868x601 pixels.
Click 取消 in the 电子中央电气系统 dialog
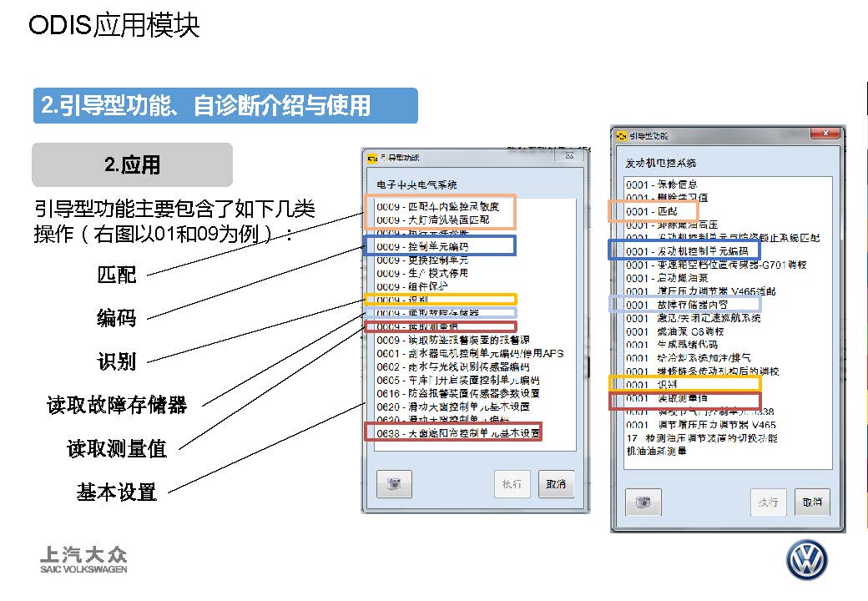tap(556, 484)
